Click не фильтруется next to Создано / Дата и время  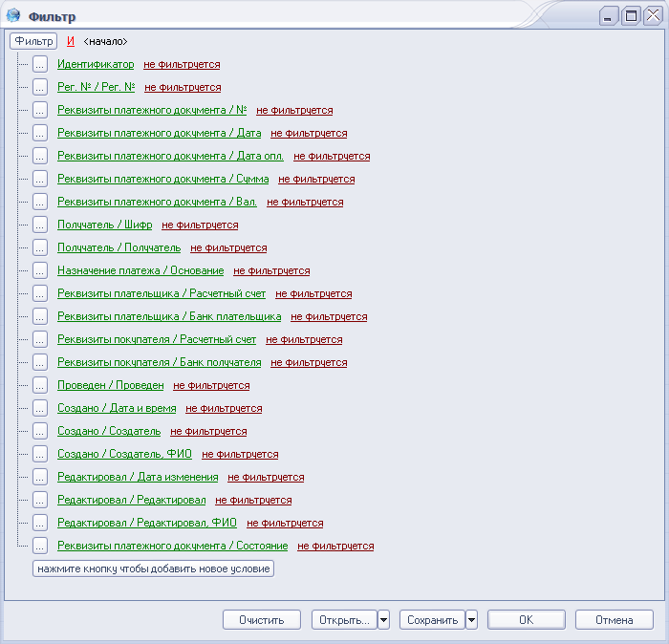(x=224, y=408)
